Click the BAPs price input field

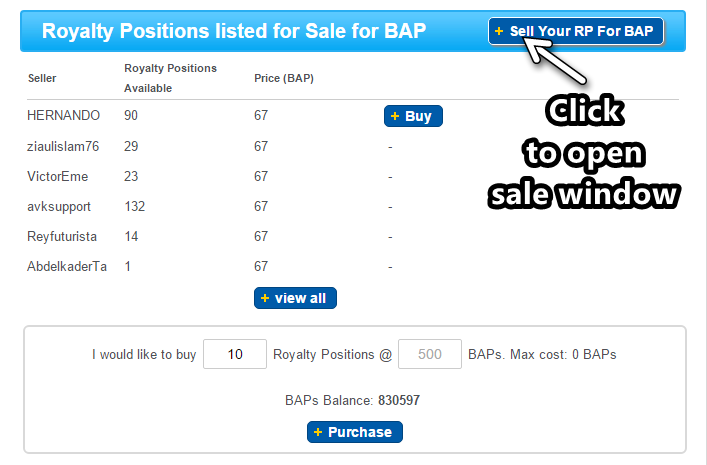(430, 354)
